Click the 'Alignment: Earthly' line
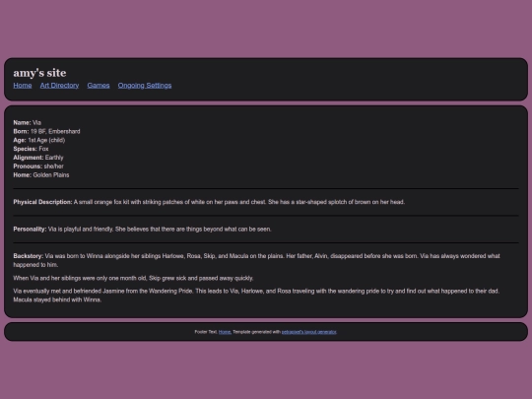 tap(38, 158)
